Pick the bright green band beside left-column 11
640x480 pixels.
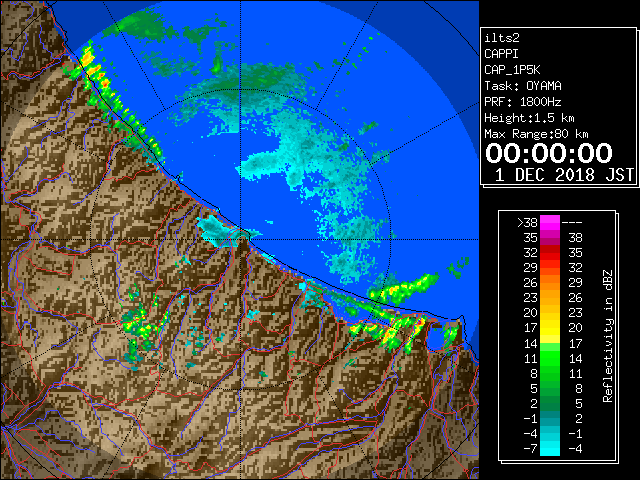coord(550,358)
